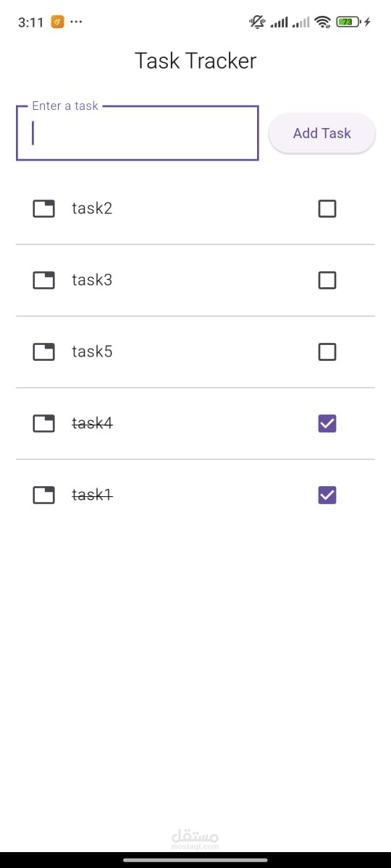Tap the Task Tracker title

click(195, 61)
